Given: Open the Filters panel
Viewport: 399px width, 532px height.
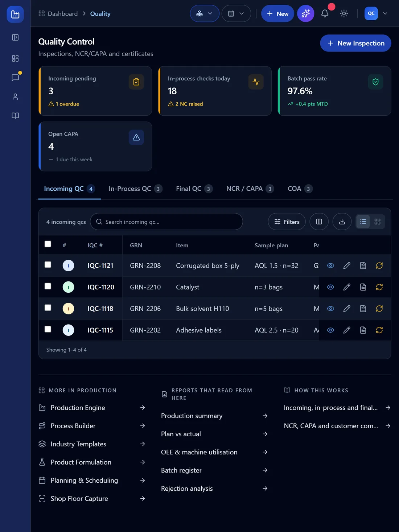Looking at the screenshot, I should (287, 222).
